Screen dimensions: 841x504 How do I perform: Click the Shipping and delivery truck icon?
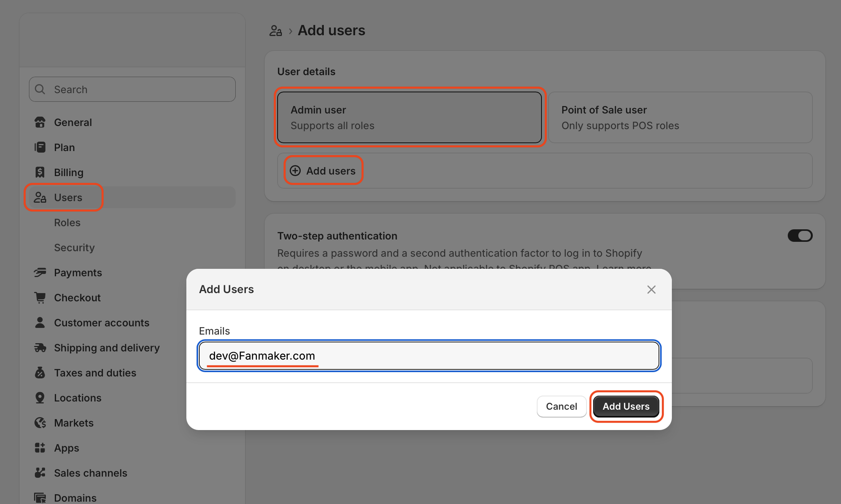point(40,347)
